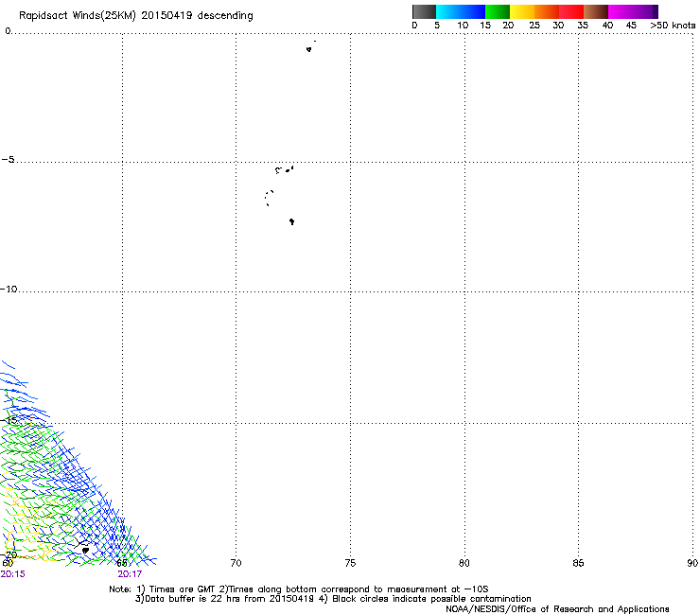Click the solid island marker near -7 latitude
Image resolution: width=700 pixels, height=615 pixels.
[291, 221]
